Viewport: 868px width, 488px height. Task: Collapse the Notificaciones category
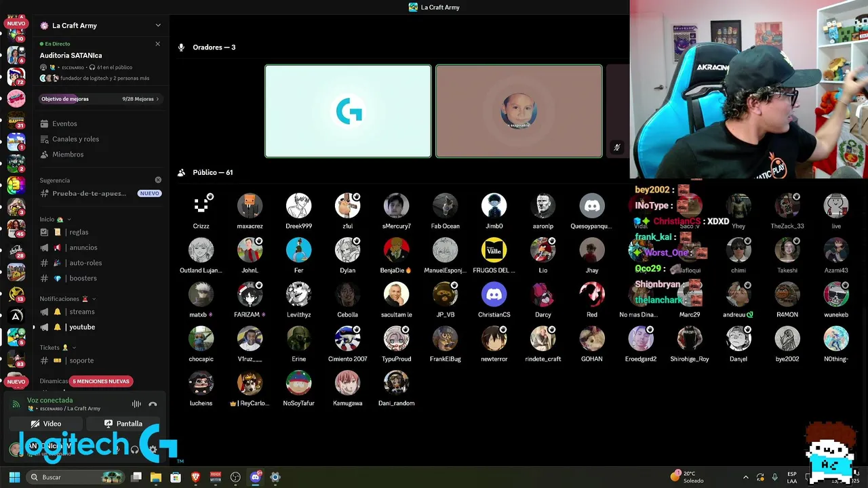[67, 299]
